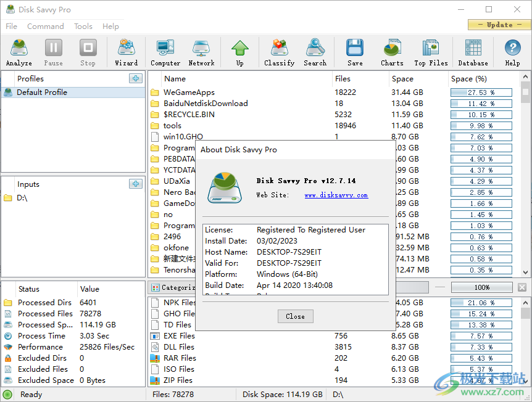Open the Network search tool
This screenshot has width=532, height=402.
(201, 52)
